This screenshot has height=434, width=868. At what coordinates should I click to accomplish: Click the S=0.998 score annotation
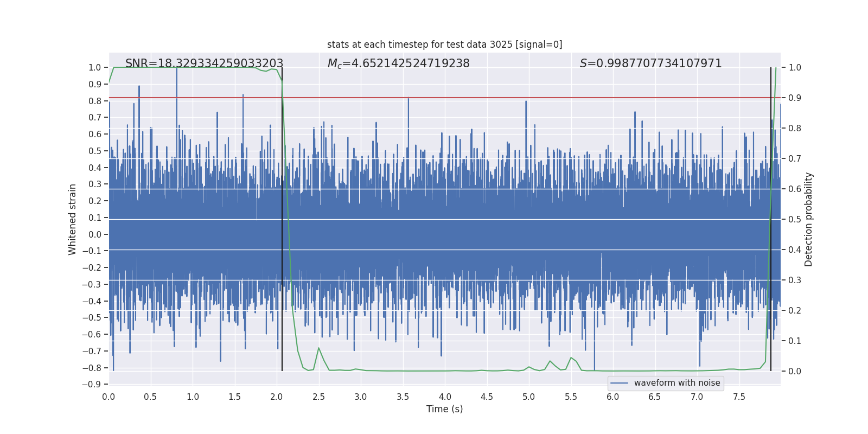[650, 63]
